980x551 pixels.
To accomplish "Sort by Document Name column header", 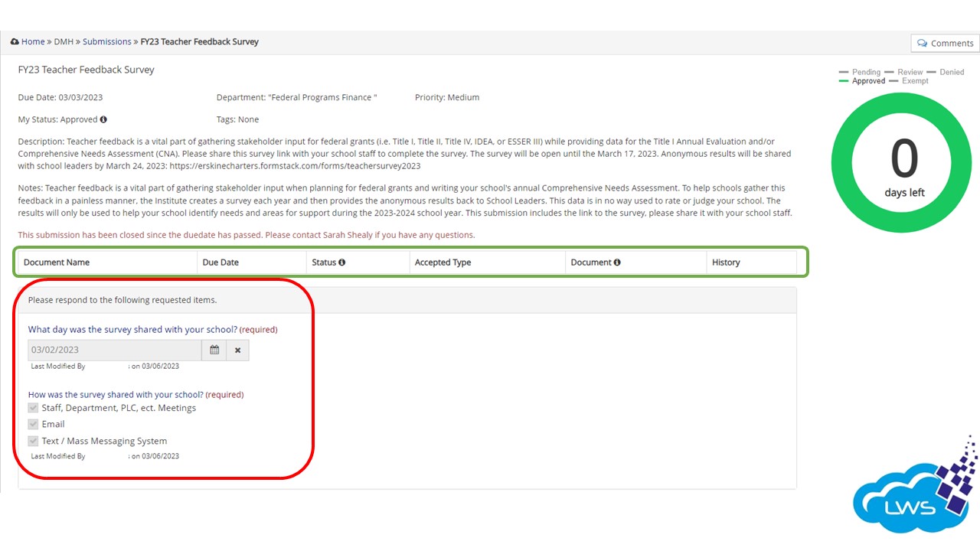I will click(x=57, y=262).
